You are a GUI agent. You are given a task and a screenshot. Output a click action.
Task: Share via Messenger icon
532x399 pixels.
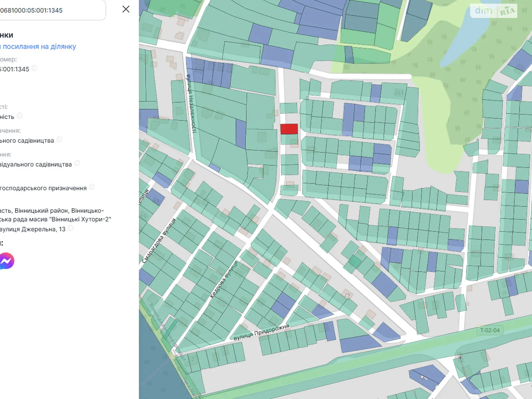pos(7,261)
